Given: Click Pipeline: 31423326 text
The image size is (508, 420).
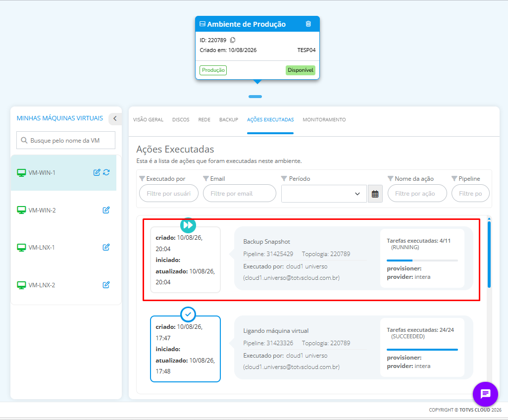Looking at the screenshot, I should pos(268,343).
